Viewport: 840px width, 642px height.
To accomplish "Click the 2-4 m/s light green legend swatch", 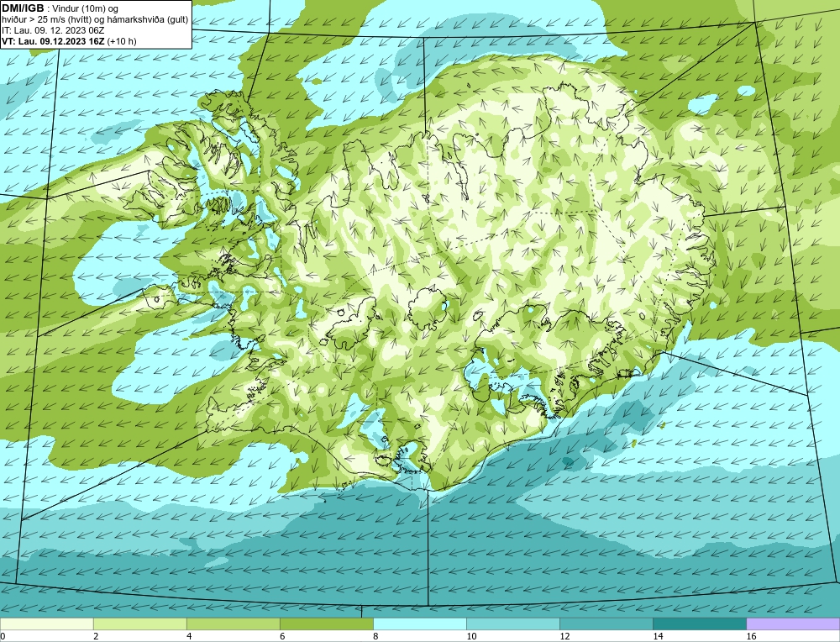I will [x=139, y=624].
